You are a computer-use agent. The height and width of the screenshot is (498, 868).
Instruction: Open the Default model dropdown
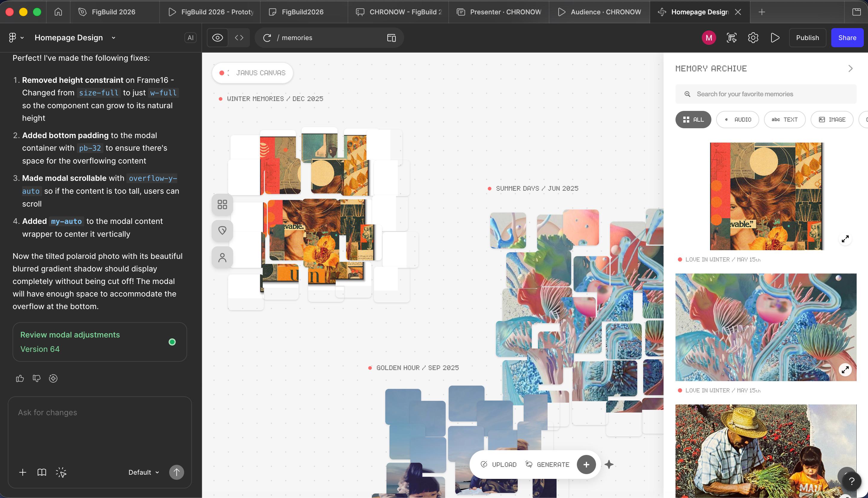(x=144, y=472)
